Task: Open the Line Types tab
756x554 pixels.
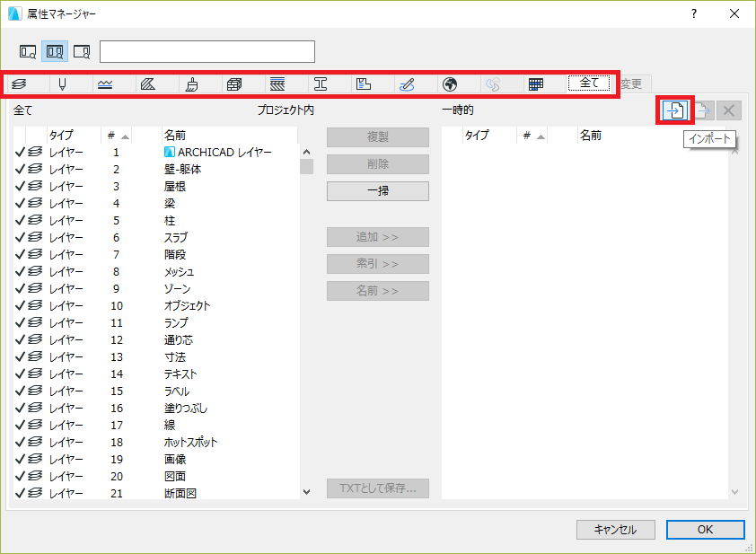Action: pyautogui.click(x=105, y=84)
